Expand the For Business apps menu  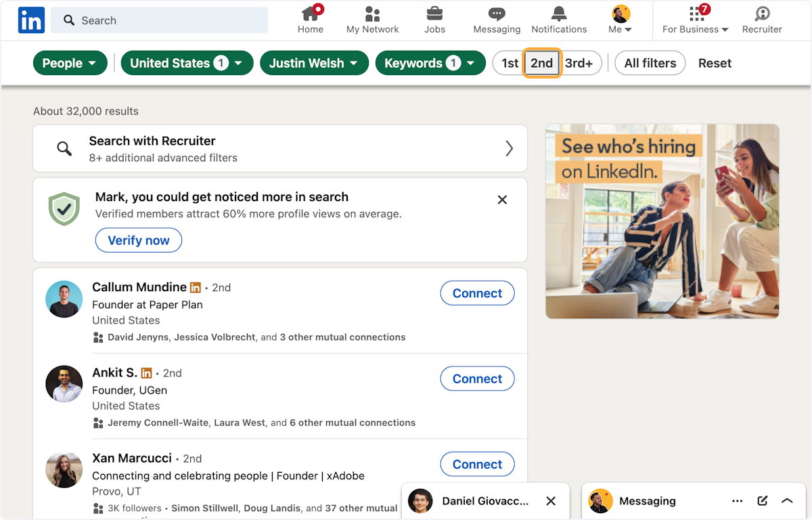pyautogui.click(x=696, y=20)
